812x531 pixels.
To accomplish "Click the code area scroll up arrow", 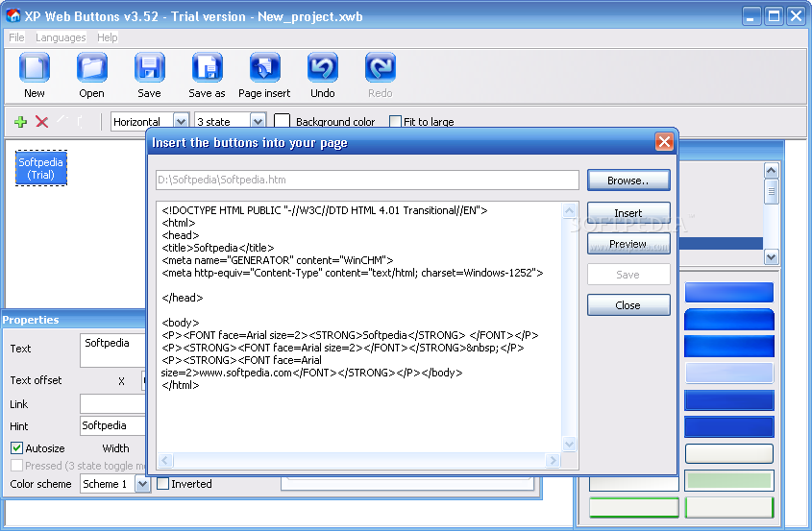I will pos(569,210).
